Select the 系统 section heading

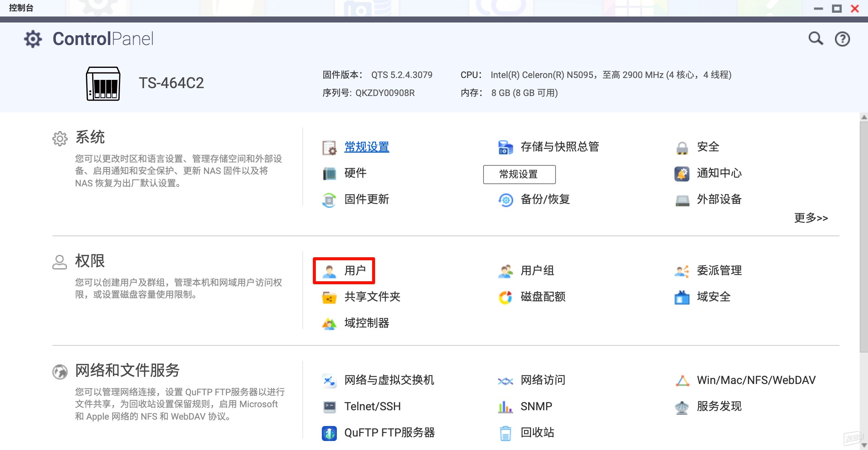[x=90, y=137]
